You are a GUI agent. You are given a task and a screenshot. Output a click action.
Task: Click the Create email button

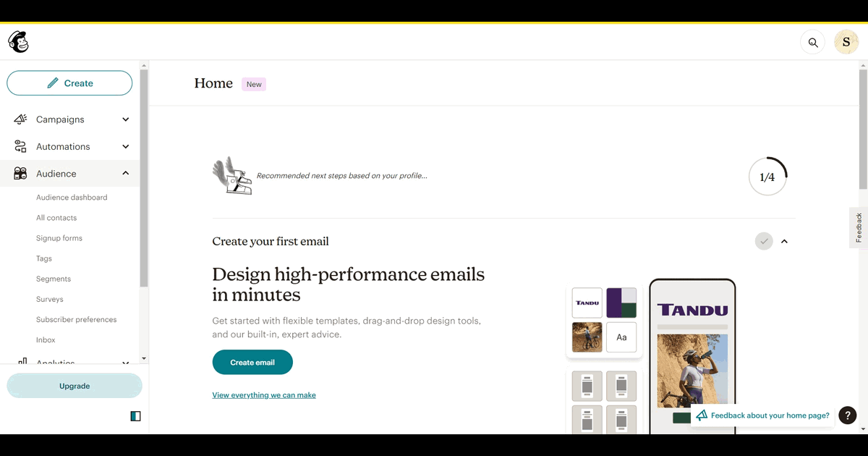[x=252, y=362]
